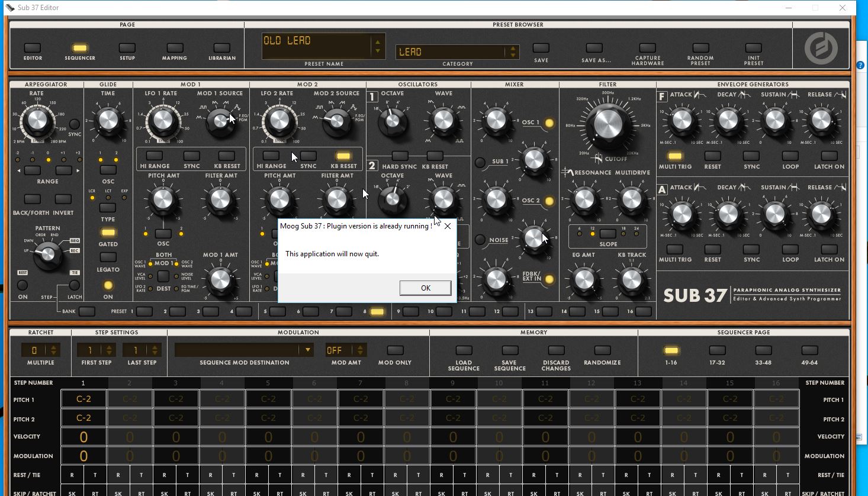Image resolution: width=868 pixels, height=496 pixels.
Task: Toggle Hi Range in the Mod 2 section
Action: coord(271,156)
